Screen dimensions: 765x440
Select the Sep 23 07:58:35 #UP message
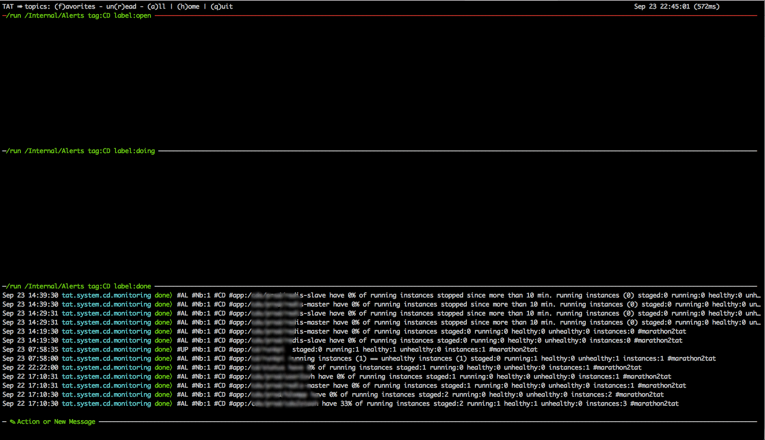[x=270, y=350]
